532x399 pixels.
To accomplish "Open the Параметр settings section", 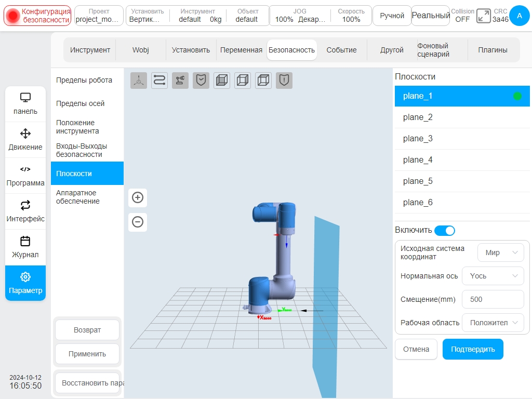I will click(25, 283).
